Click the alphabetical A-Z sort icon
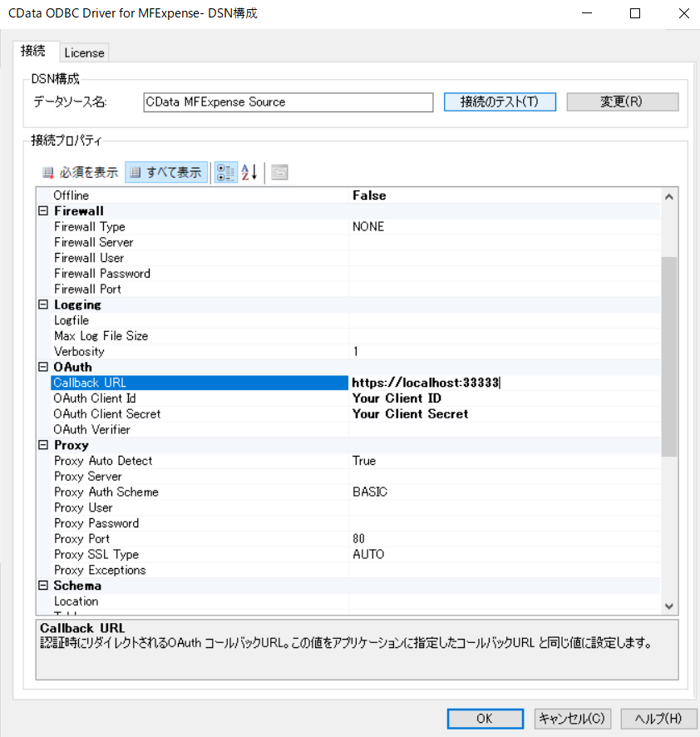700x737 pixels. pyautogui.click(x=247, y=172)
